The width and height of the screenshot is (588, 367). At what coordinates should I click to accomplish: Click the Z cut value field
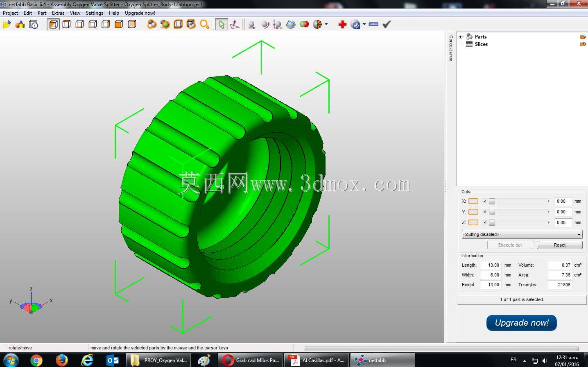click(x=563, y=222)
